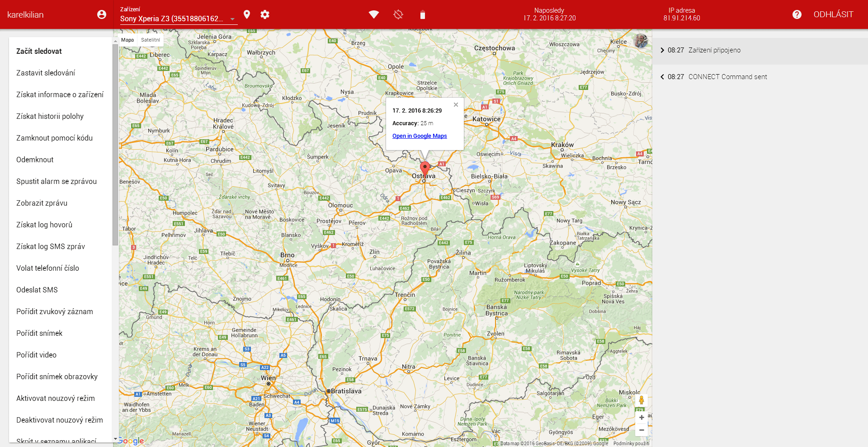Click the Naposledy 17. 2. 2016 8:27:20 text
This screenshot has height=447, width=868.
549,14
